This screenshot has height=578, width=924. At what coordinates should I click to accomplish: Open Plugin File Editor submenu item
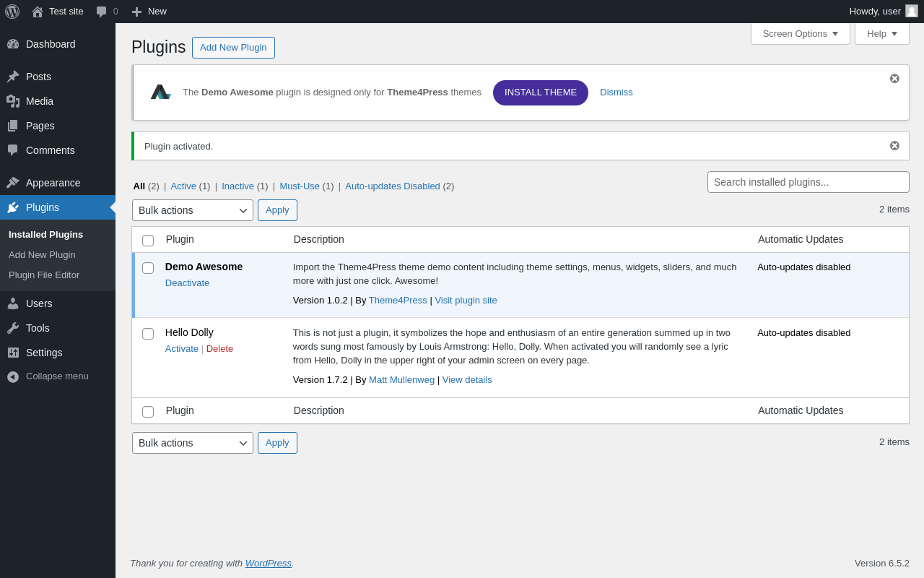pos(44,275)
